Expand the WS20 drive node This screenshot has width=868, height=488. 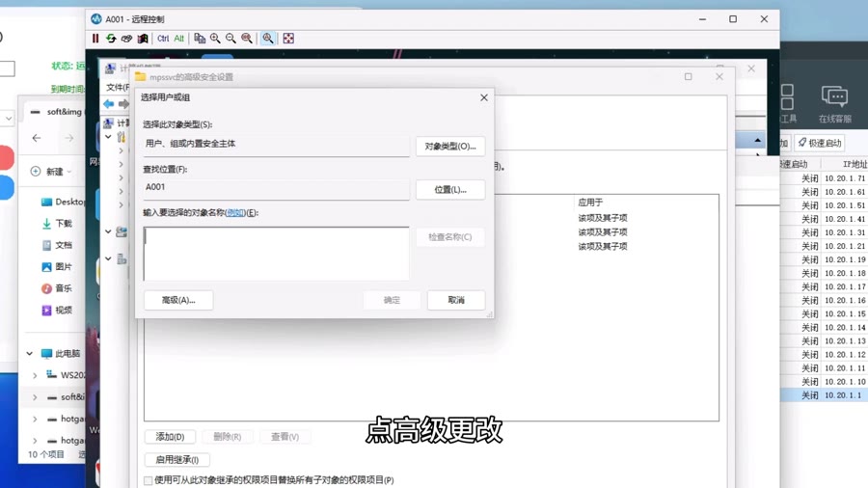(35, 375)
